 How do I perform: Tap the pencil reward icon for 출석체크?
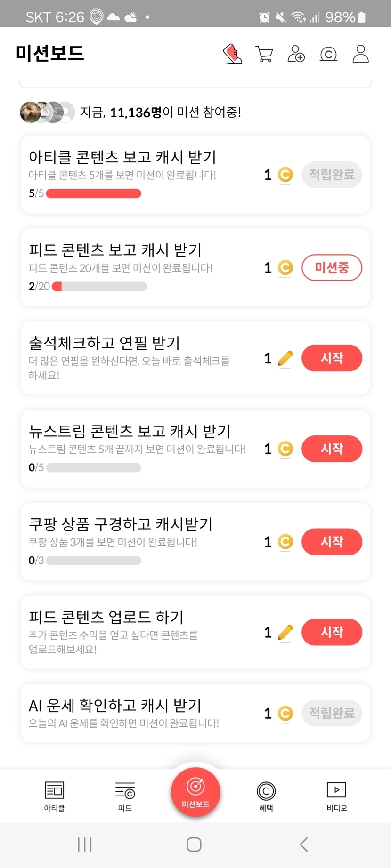click(285, 359)
